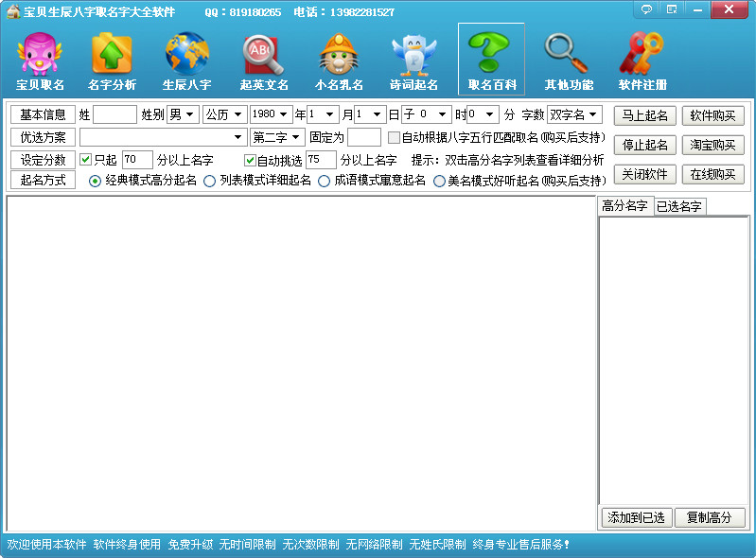Select 列表模式详细起名 radio button
Viewport: 756px width, 558px height.
(x=210, y=181)
